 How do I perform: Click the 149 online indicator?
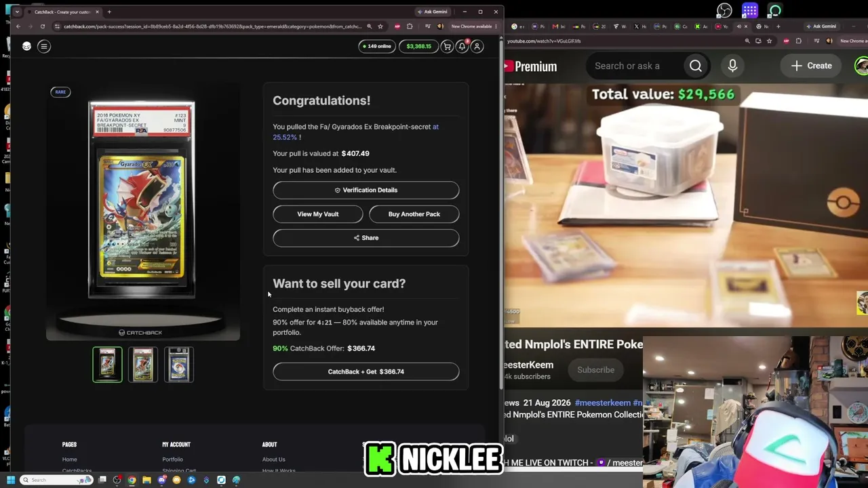[377, 46]
